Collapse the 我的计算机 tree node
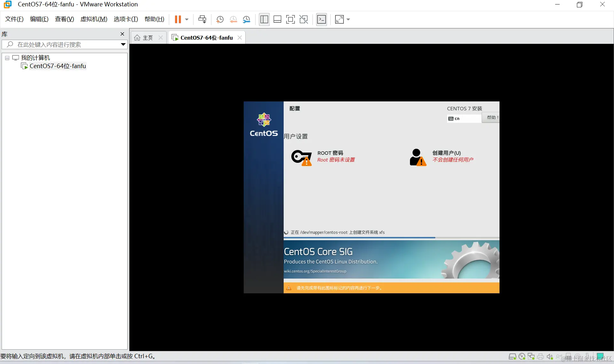 point(7,58)
